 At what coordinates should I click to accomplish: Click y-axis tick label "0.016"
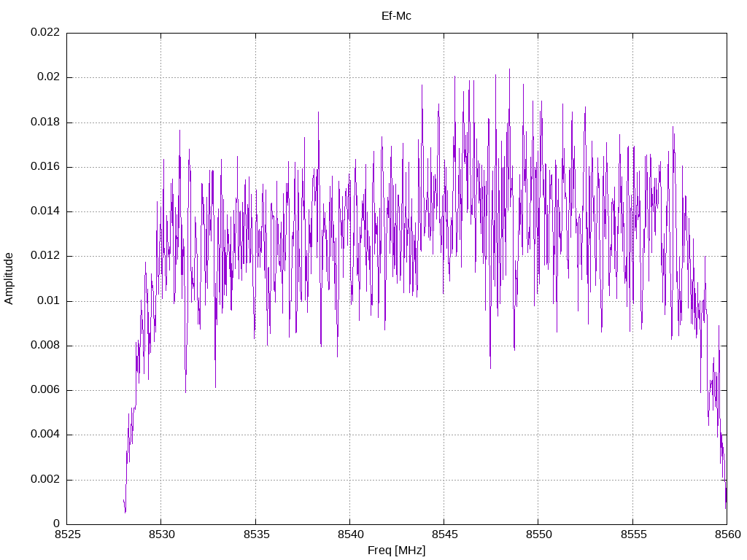coord(45,167)
